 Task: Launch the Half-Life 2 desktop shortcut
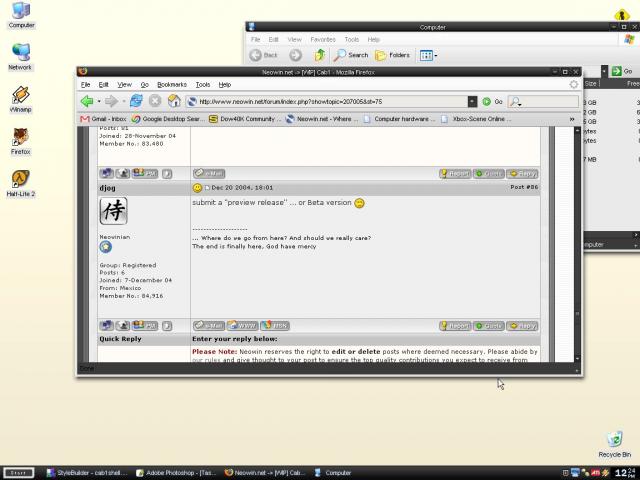pyautogui.click(x=20, y=184)
